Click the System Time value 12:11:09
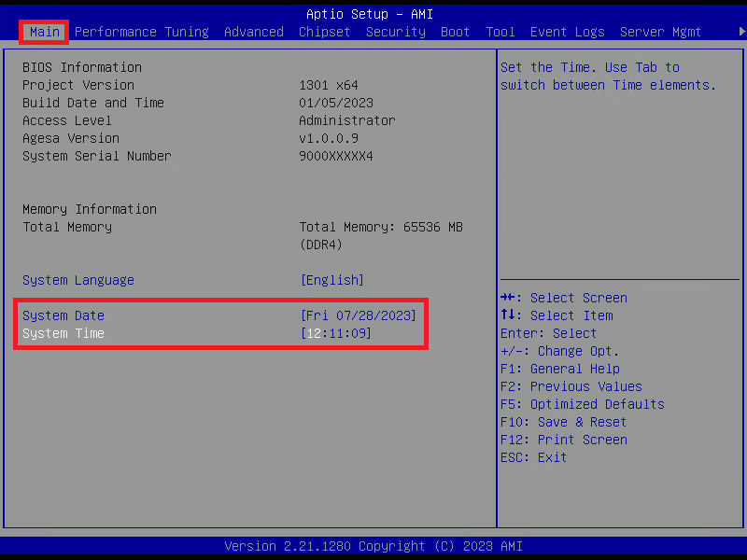 pyautogui.click(x=335, y=333)
